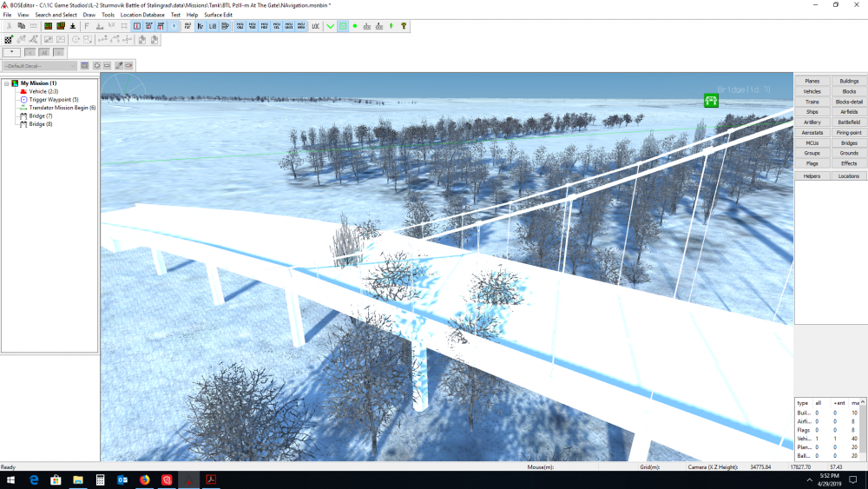Open Firefox from the taskbar
Image resolution: width=868 pixels, height=489 pixels.
point(144,479)
